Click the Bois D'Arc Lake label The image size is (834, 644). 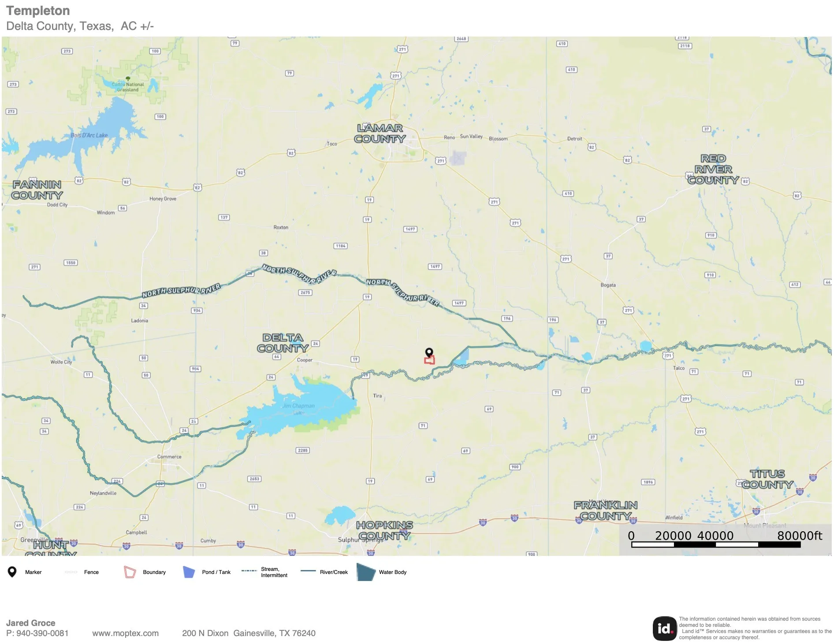click(89, 135)
